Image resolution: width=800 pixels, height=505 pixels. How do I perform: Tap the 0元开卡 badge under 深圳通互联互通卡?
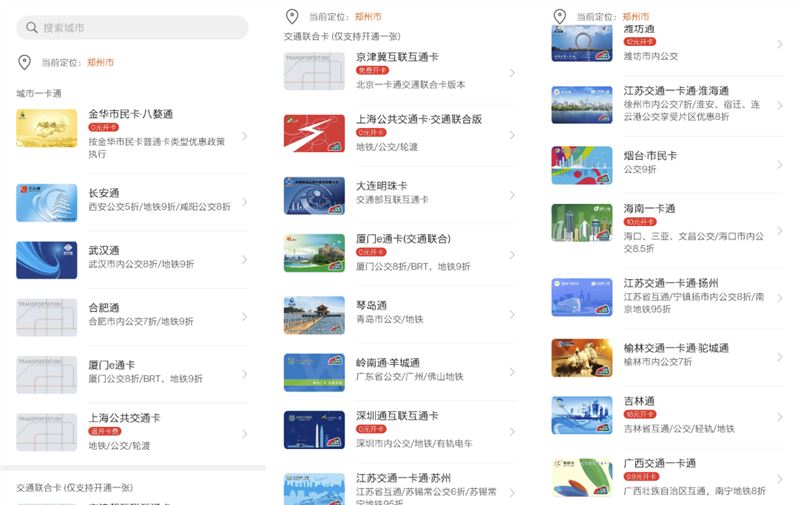click(371, 429)
